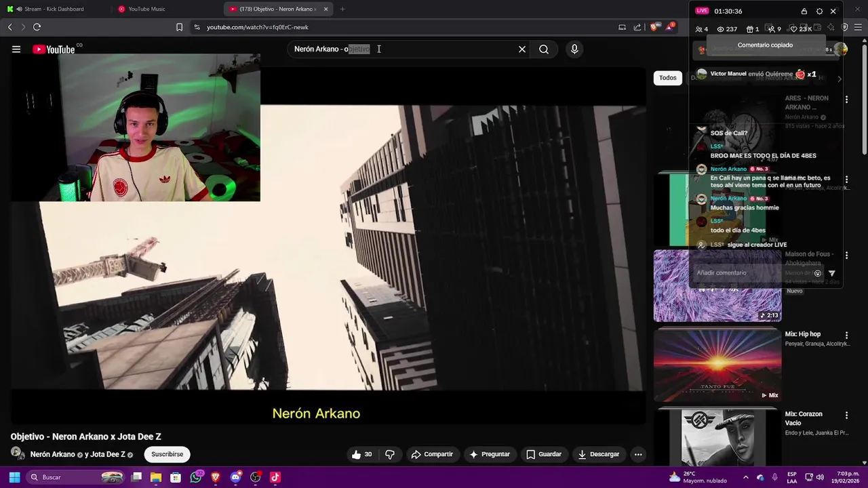Show more filter chips with right arrow
This screenshot has width=868, height=488.
point(840,79)
